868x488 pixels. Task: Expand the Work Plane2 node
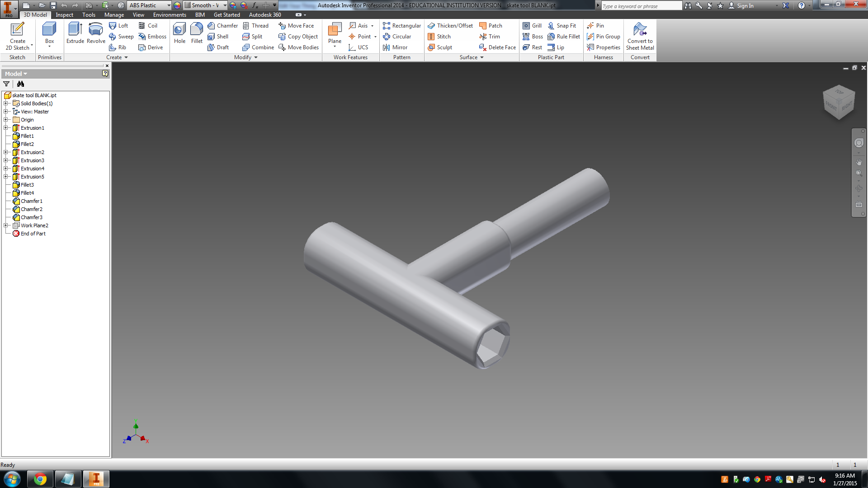tap(6, 225)
